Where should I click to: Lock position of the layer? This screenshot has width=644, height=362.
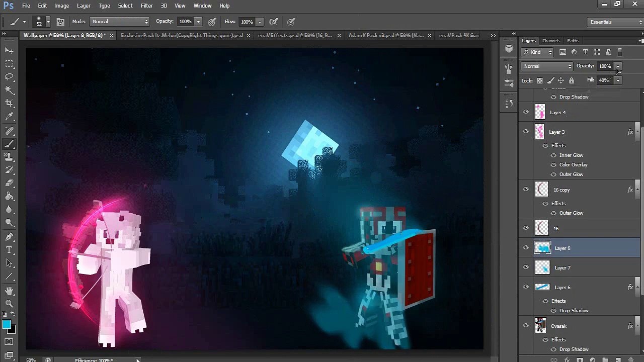(x=561, y=80)
